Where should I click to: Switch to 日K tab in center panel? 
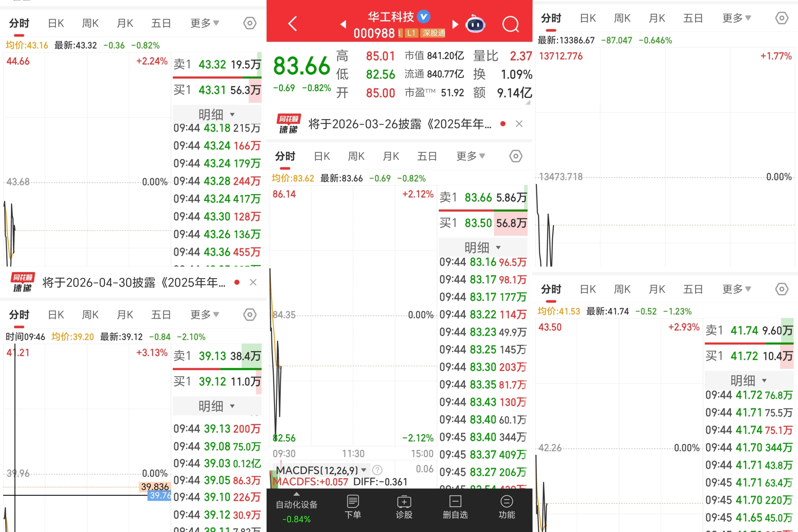click(322, 156)
